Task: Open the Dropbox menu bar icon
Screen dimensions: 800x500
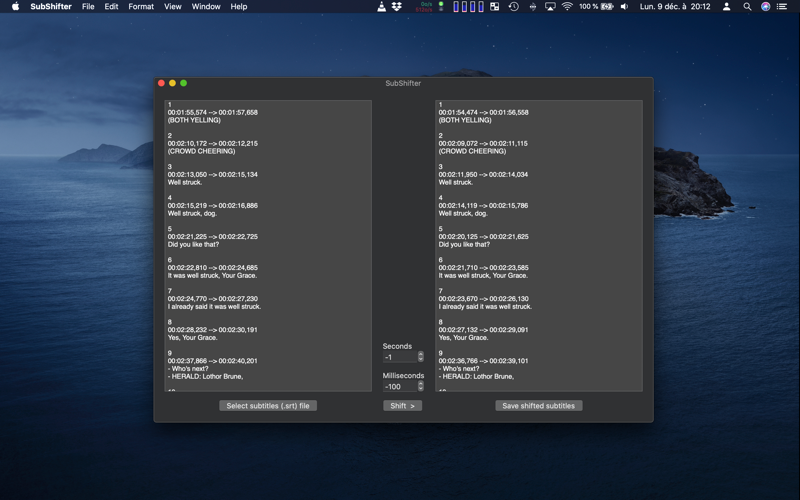Action: (396, 7)
